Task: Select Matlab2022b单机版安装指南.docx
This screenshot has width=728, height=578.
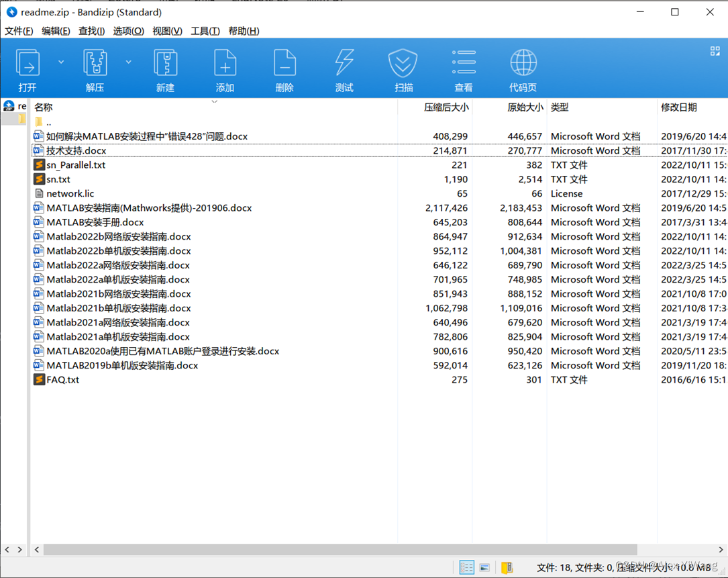Action: click(x=119, y=251)
